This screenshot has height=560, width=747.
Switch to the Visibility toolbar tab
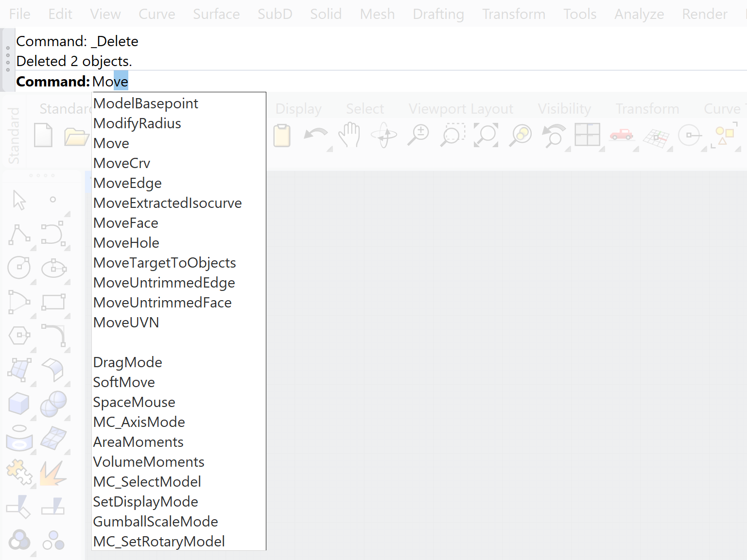[564, 109]
